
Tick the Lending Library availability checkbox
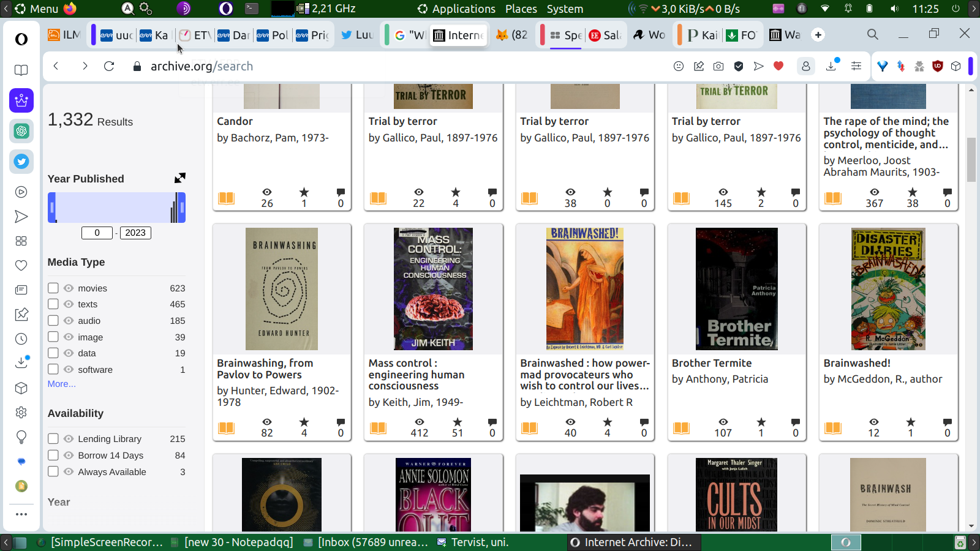coord(53,438)
